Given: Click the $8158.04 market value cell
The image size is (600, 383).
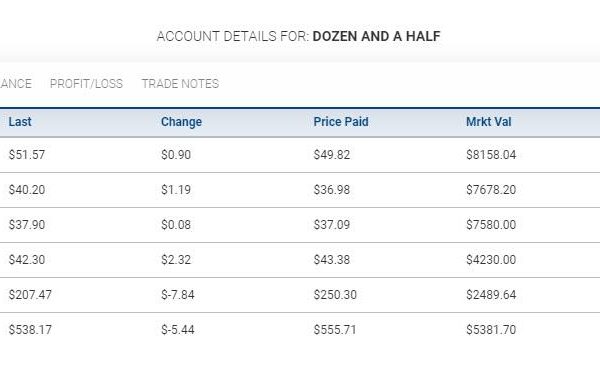Looking at the screenshot, I should pos(491,155).
